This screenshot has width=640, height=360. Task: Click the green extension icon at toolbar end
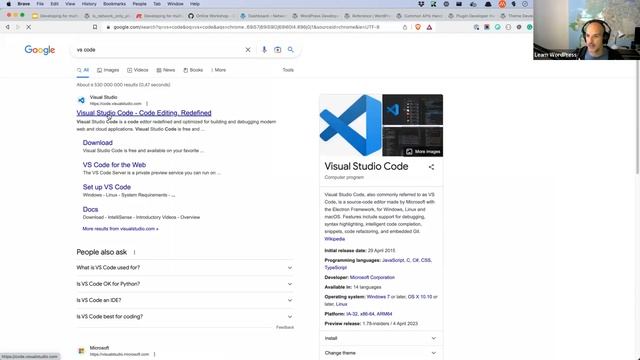click(x=529, y=27)
